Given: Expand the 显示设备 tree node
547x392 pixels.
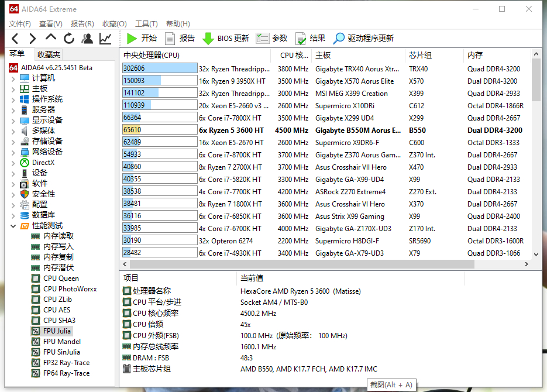Looking at the screenshot, I should (13, 121).
